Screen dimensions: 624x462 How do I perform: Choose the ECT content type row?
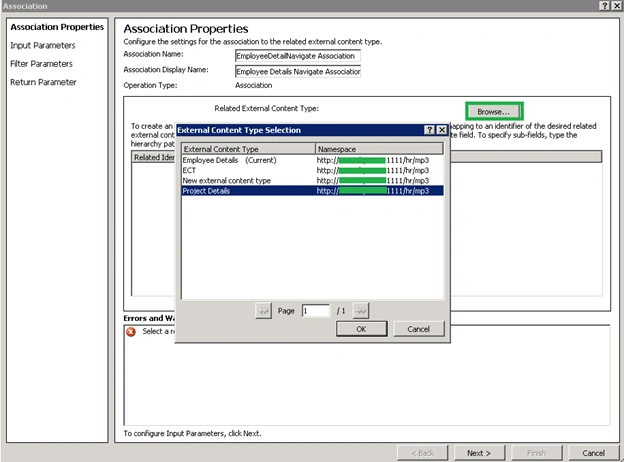pos(312,170)
